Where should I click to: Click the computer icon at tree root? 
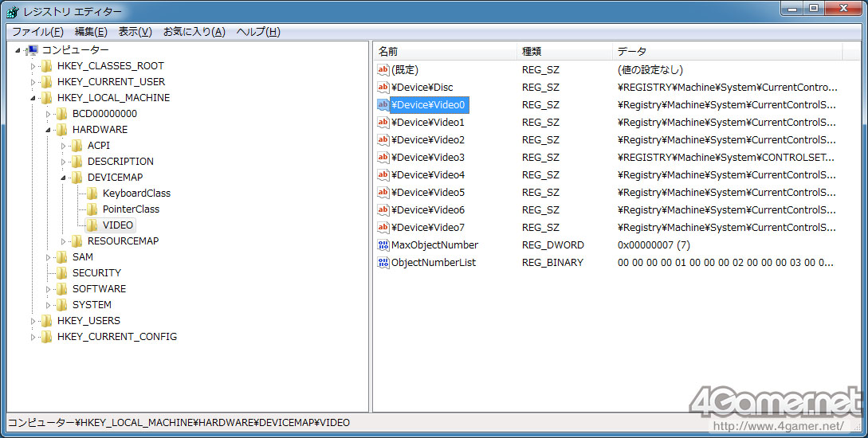[32, 50]
